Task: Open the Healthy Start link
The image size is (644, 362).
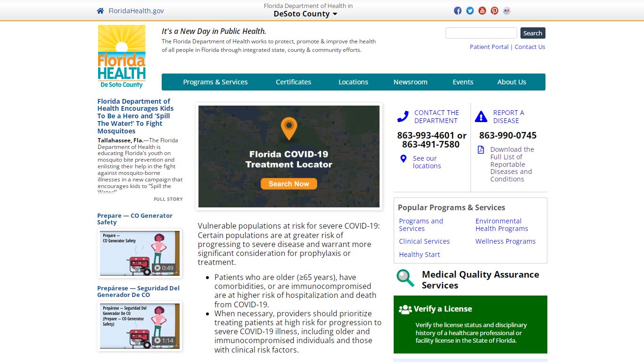Action: coord(420,255)
